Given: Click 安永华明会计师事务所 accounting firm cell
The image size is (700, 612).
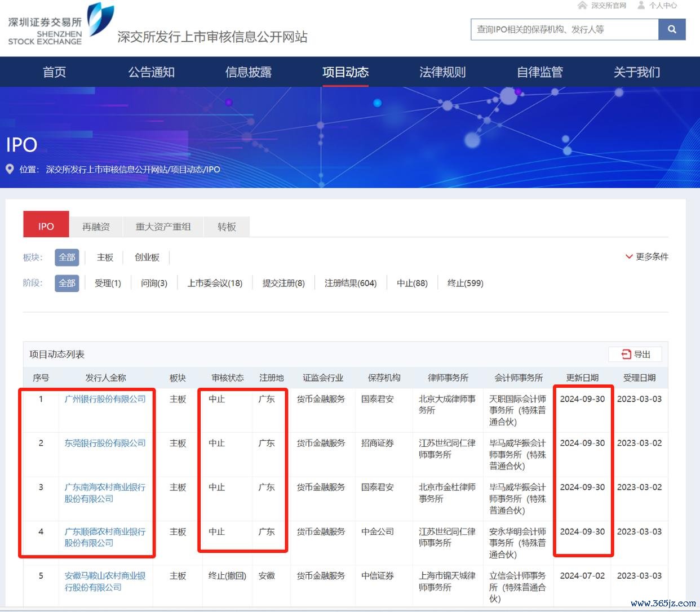Looking at the screenshot, I should (517, 543).
